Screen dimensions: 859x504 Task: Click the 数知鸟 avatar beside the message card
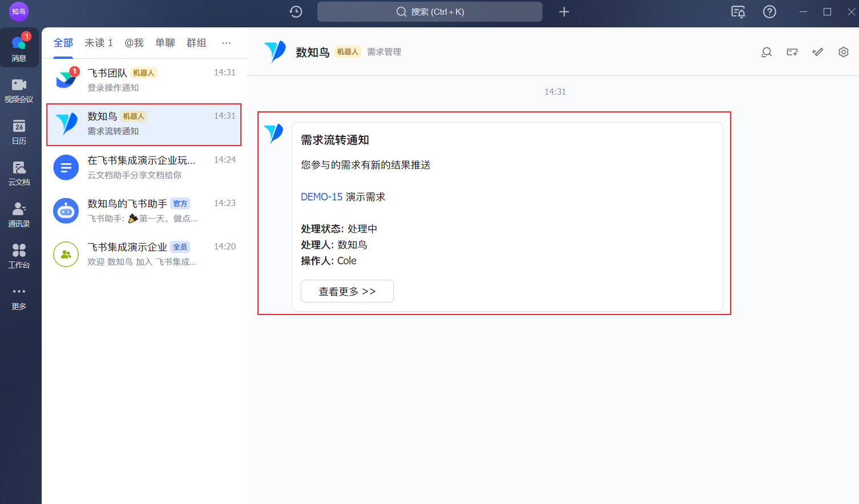[x=274, y=134]
